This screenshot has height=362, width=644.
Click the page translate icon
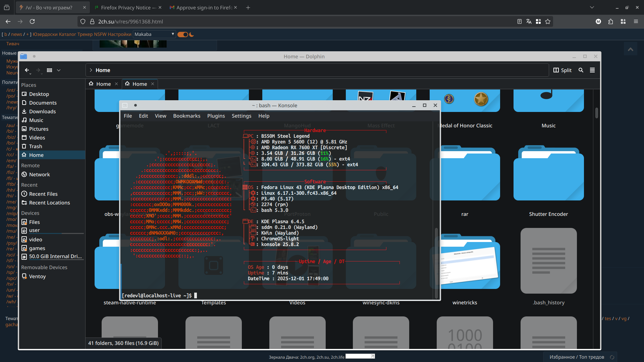(x=529, y=21)
